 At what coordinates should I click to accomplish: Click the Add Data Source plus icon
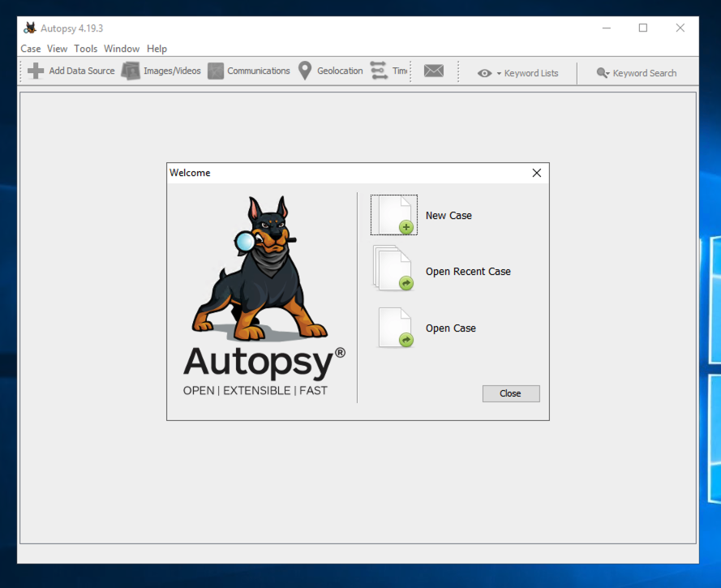[36, 71]
